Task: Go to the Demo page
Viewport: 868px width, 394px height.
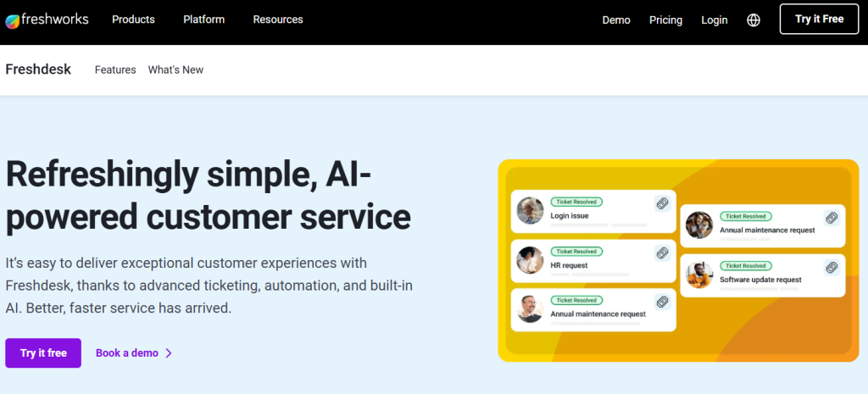Action: 616,20
